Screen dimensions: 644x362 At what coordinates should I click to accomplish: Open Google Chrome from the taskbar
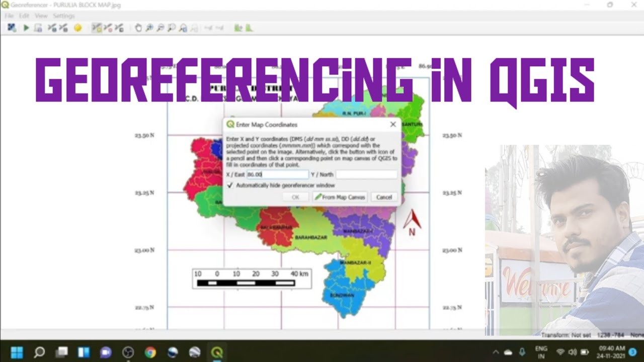[x=150, y=352]
